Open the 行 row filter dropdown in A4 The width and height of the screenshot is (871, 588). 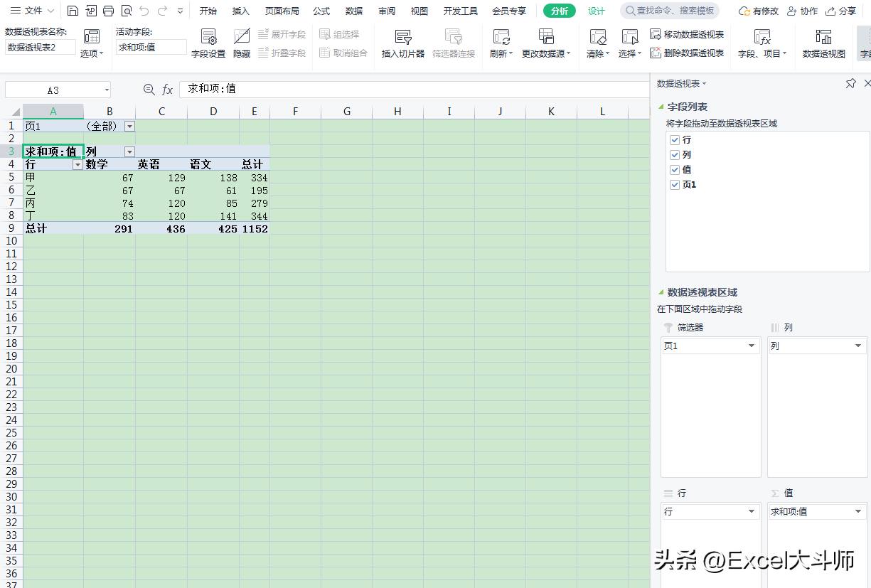tap(78, 164)
